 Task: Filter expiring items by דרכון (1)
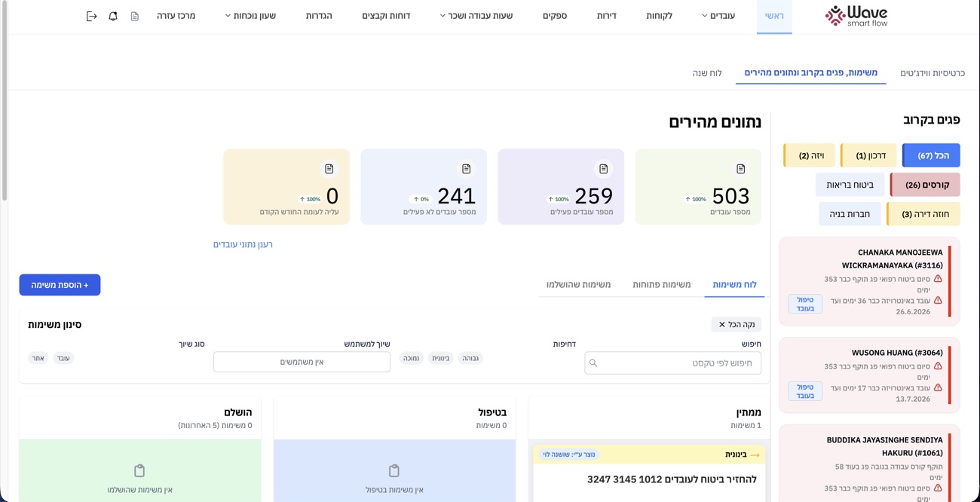(868, 155)
